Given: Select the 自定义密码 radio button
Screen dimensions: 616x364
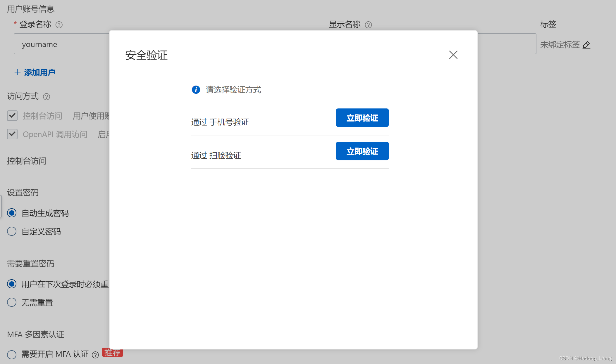Looking at the screenshot, I should (12, 231).
